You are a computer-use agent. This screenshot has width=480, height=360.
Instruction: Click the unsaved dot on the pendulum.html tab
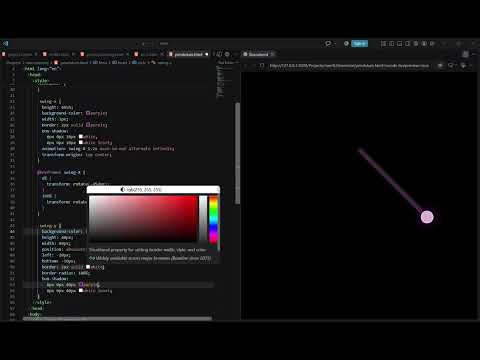207,54
